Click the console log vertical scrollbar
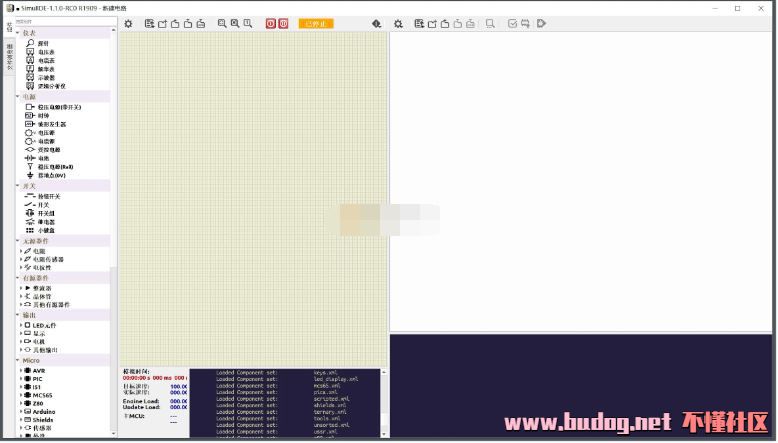 (384, 403)
